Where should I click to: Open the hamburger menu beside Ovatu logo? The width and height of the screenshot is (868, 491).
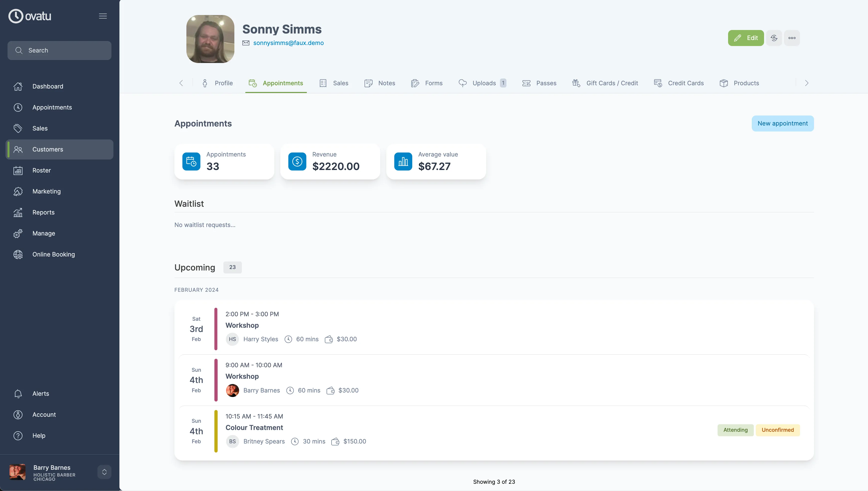pos(103,16)
